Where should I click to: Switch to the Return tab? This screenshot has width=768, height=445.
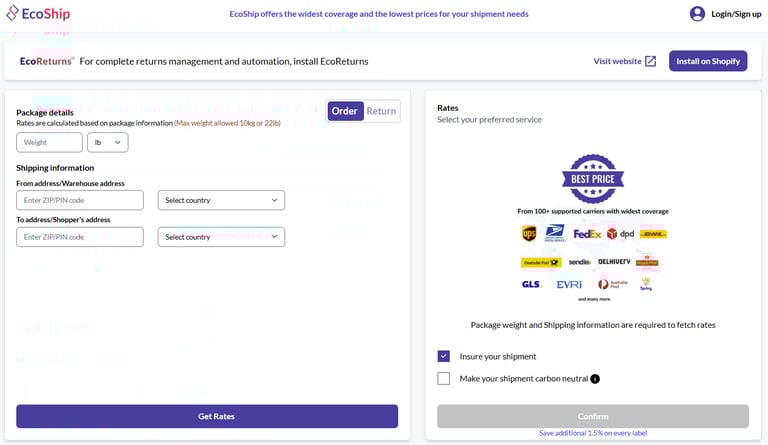(x=381, y=111)
